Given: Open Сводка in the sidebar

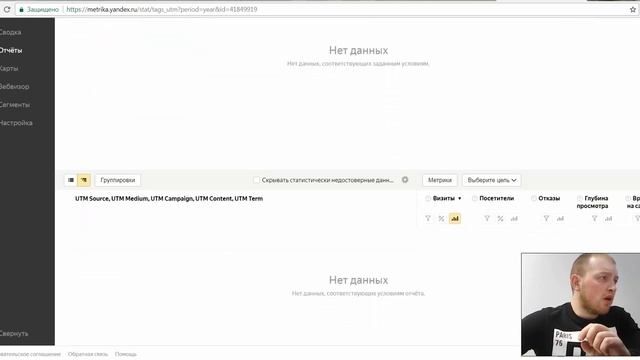Looking at the screenshot, I should (x=11, y=32).
